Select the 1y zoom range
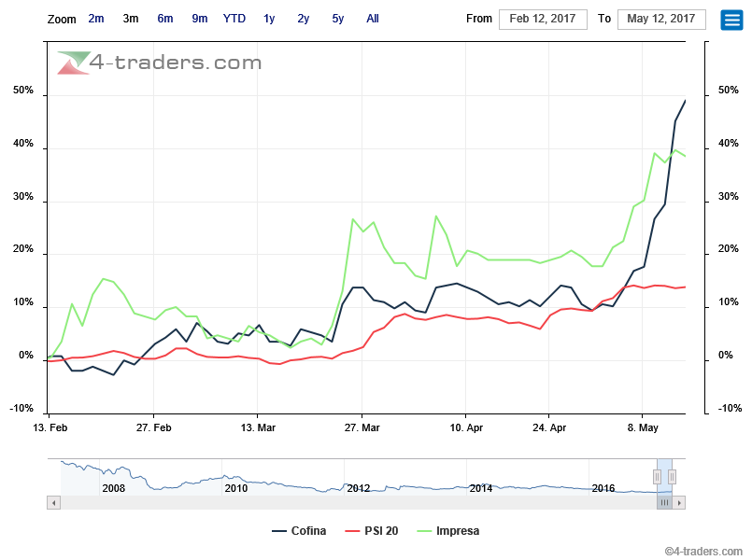This screenshot has height=560, width=752. [x=269, y=19]
